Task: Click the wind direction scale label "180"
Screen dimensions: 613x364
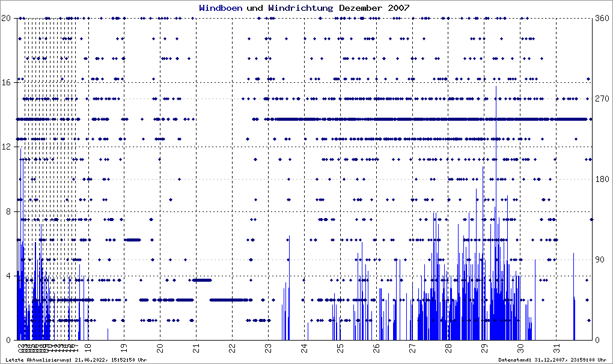Action: point(602,179)
